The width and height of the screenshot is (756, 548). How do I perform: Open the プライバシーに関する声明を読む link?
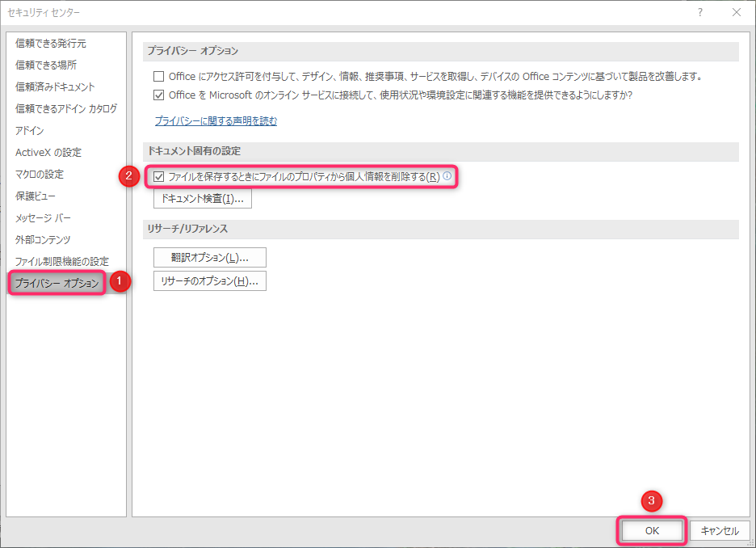click(x=216, y=120)
